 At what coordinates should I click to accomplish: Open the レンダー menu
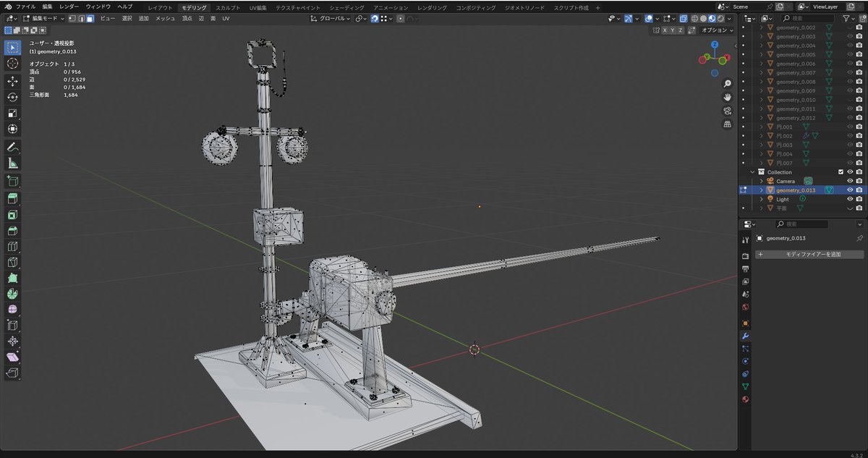coord(69,7)
